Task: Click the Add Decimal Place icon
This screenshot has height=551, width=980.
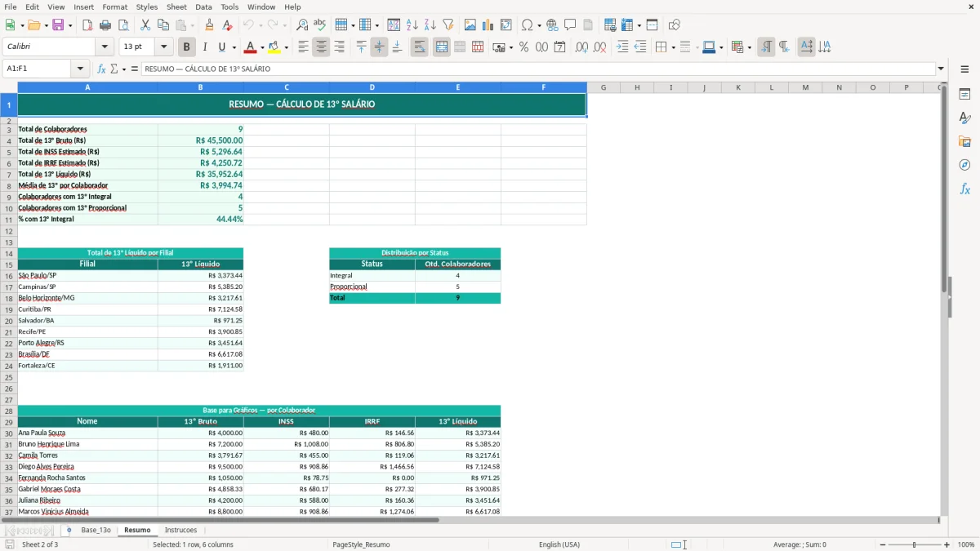Action: (581, 47)
